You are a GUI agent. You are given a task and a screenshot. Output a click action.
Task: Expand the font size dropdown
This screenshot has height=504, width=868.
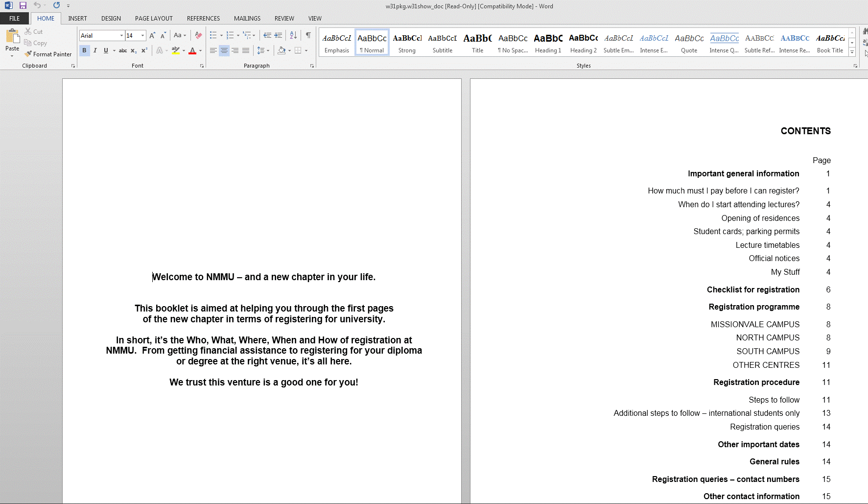[x=142, y=35]
